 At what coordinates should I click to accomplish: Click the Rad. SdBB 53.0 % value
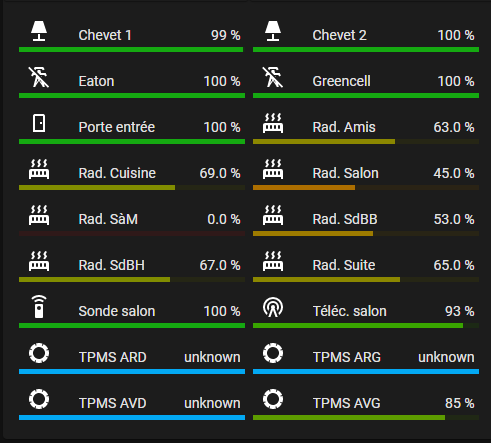point(454,219)
